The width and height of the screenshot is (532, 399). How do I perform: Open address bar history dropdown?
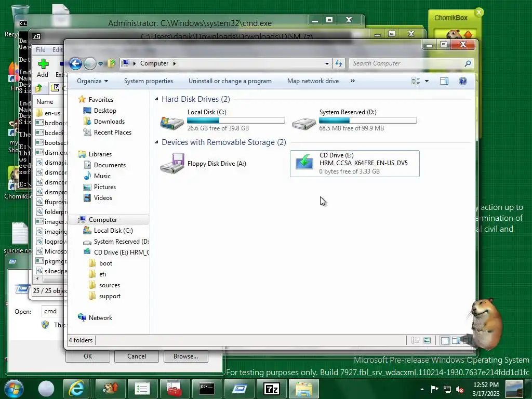327,63
